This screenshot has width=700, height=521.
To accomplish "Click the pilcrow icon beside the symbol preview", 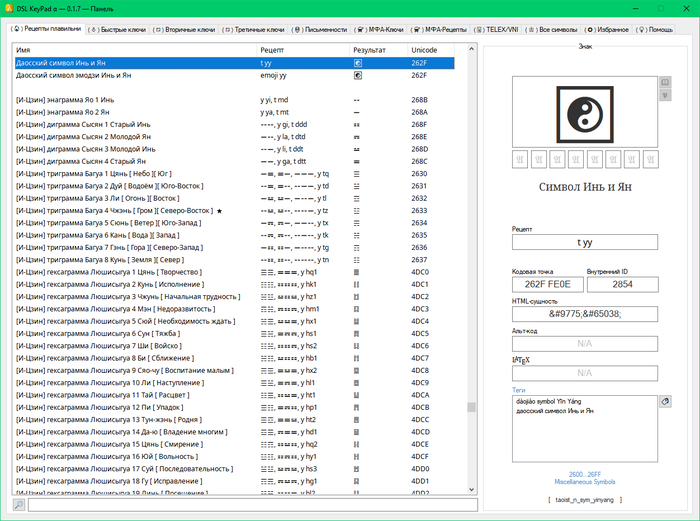I will point(664,95).
